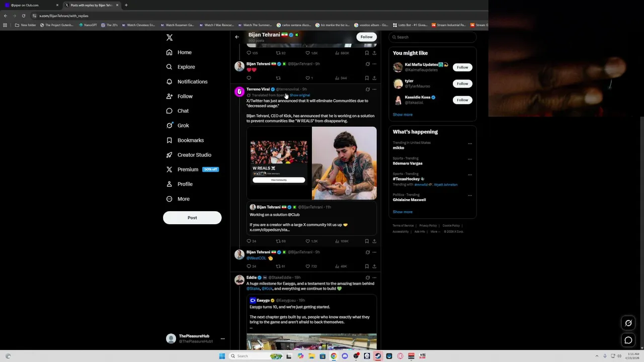The width and height of the screenshot is (644, 362).
Task: Expand the More menu in sidebar
Action: pyautogui.click(x=178, y=199)
